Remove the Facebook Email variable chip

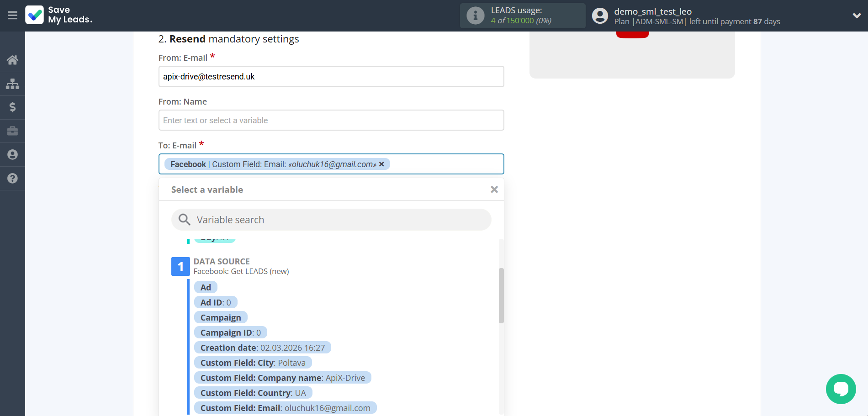click(382, 164)
